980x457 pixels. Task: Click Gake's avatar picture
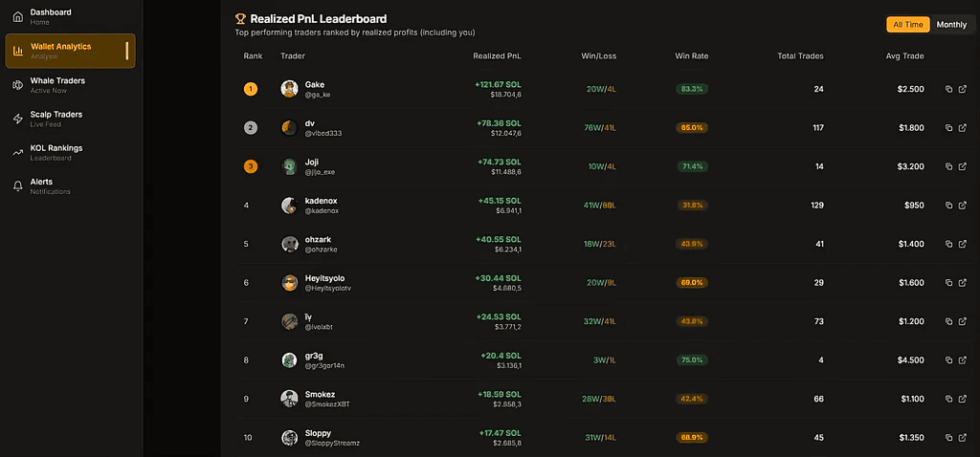289,89
